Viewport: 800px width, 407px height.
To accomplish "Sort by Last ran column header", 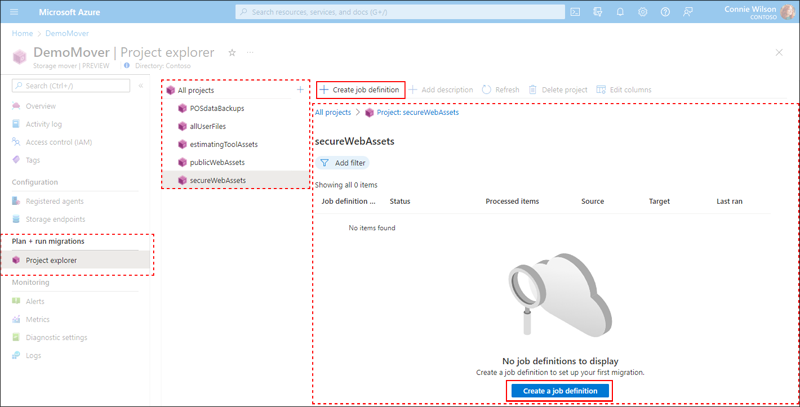I will pyautogui.click(x=730, y=201).
